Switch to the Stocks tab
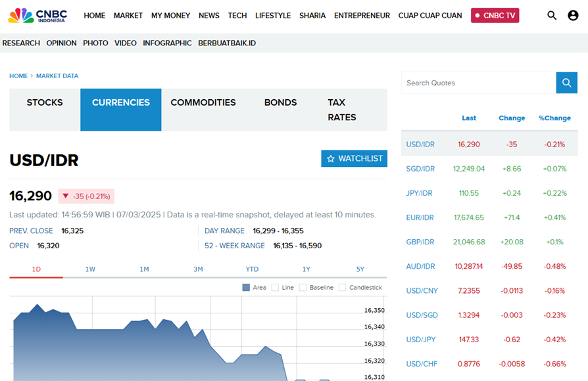588x381 pixels. [45, 102]
